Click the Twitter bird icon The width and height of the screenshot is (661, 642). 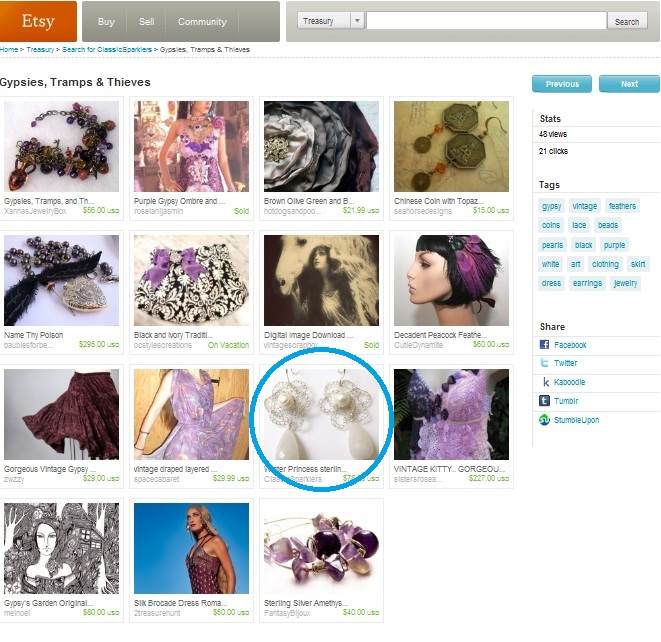[x=544, y=363]
